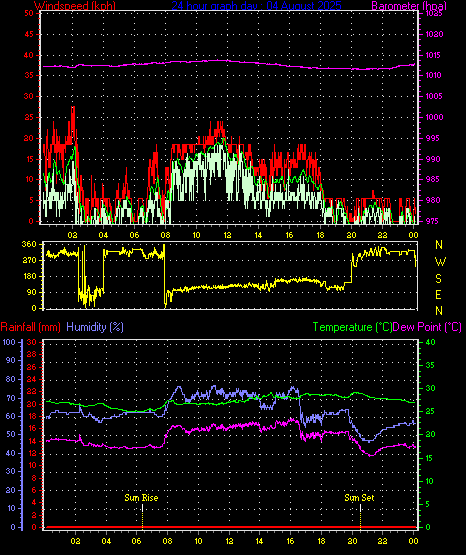The height and width of the screenshot is (555, 466).
Task: Click the 14 hour label under rainfall chart
Action: (x=259, y=541)
